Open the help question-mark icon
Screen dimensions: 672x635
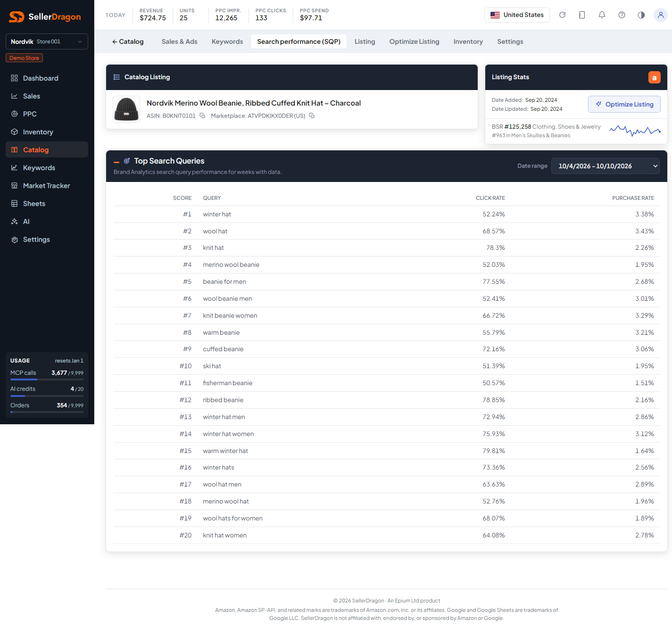[622, 15]
